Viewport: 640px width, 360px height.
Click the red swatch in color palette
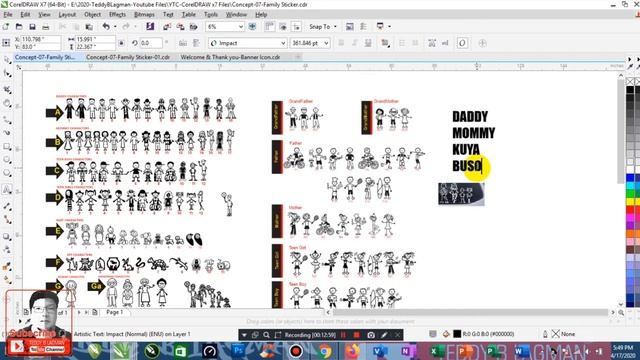click(x=630, y=210)
